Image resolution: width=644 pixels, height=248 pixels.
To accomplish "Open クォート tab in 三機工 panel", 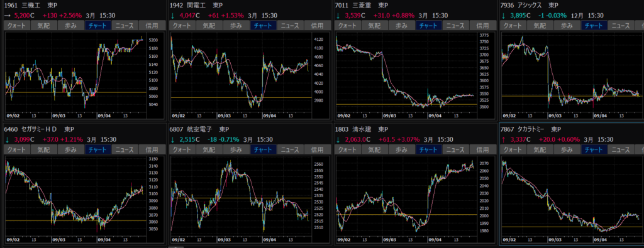I will point(17,25).
